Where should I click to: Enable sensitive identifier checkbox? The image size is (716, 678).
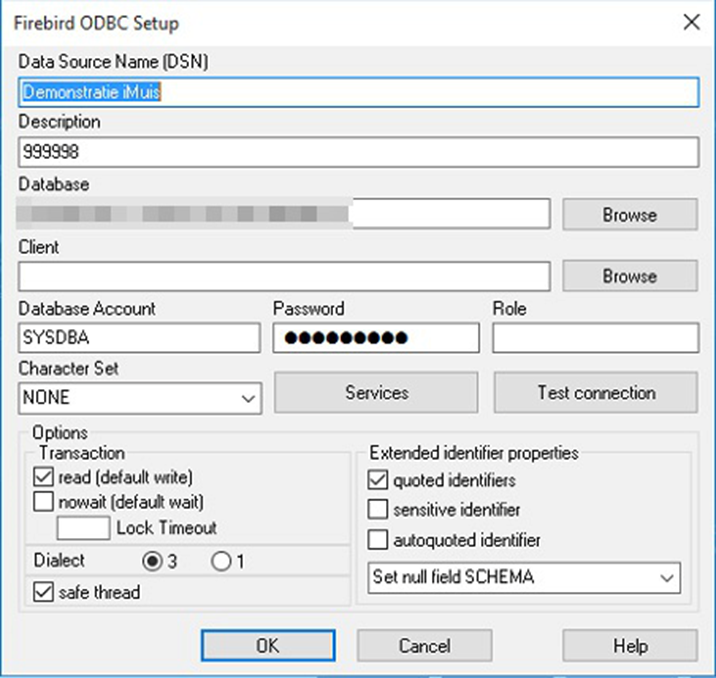click(378, 510)
